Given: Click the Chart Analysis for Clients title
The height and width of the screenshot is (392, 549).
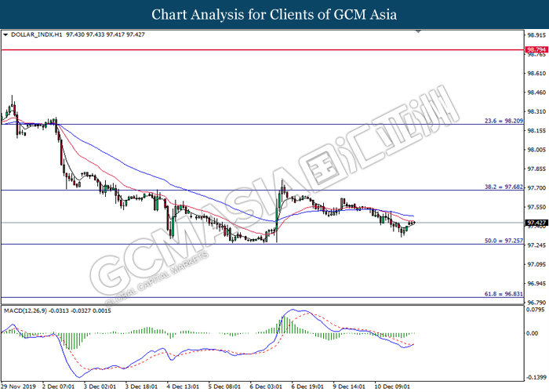Looking at the screenshot, I should pos(274,14).
